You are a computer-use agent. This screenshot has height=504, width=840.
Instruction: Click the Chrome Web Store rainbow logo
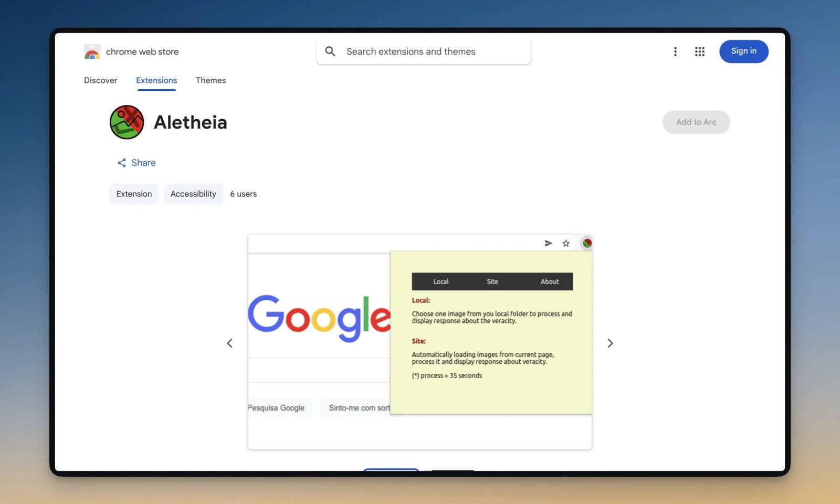[92, 52]
